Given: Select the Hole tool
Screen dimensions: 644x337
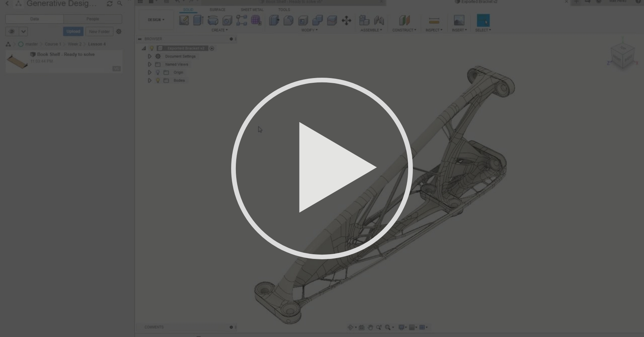Looking at the screenshot, I should click(227, 20).
